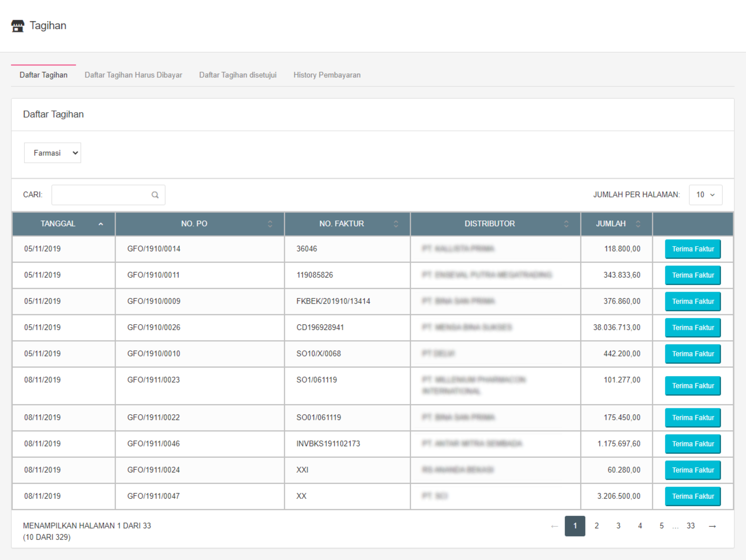Go to next page arrow
The height and width of the screenshot is (560, 746).
712,526
